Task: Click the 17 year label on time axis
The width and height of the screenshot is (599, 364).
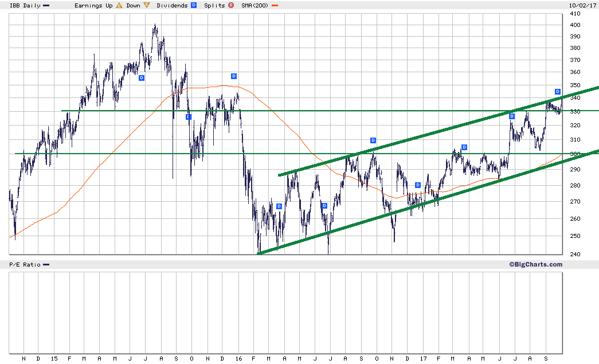Action: (423, 359)
